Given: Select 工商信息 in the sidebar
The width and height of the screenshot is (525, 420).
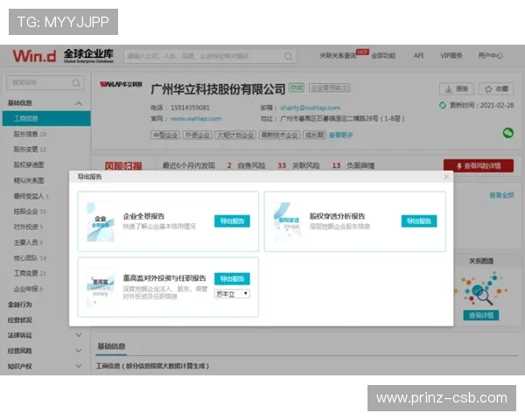Looking at the screenshot, I should point(46,119).
